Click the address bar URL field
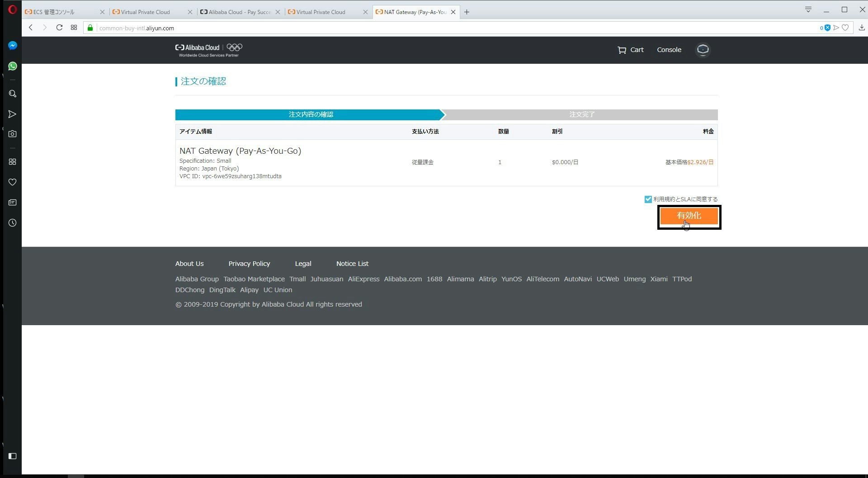Screen dimensions: 868x478 coord(452,28)
